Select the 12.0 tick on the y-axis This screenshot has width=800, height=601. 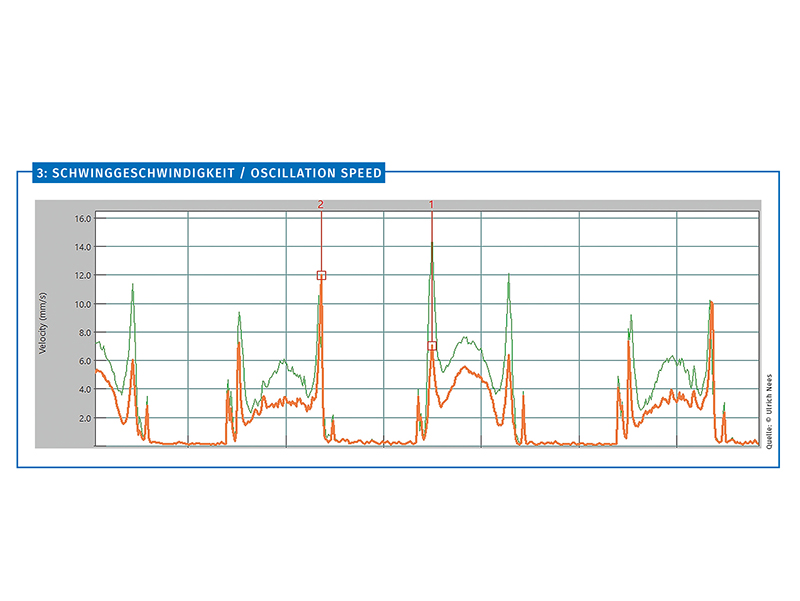[81, 276]
